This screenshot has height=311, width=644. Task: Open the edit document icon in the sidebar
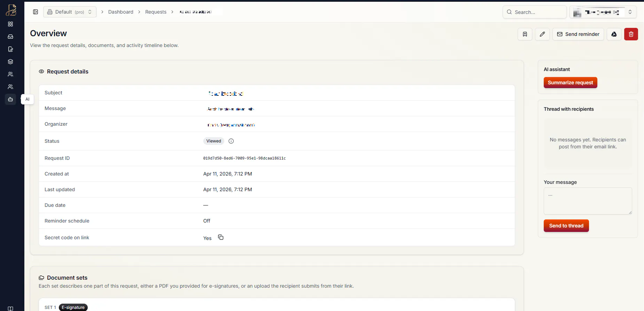tap(10, 49)
